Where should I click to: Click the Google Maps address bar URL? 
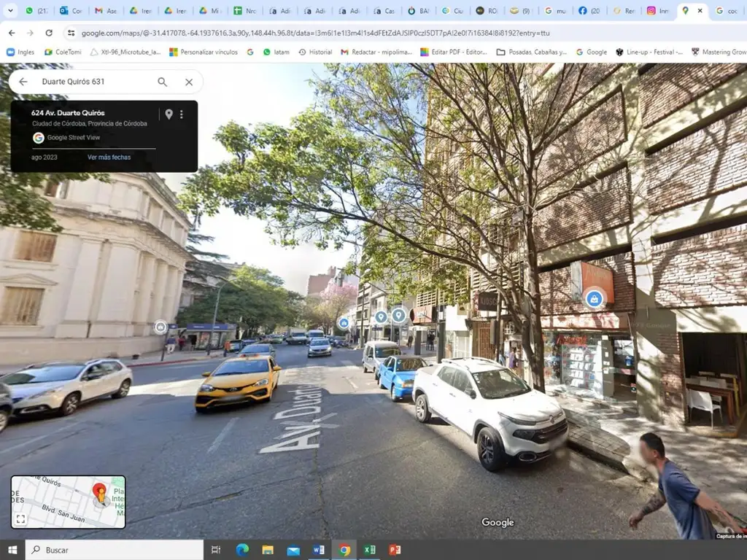315,33
